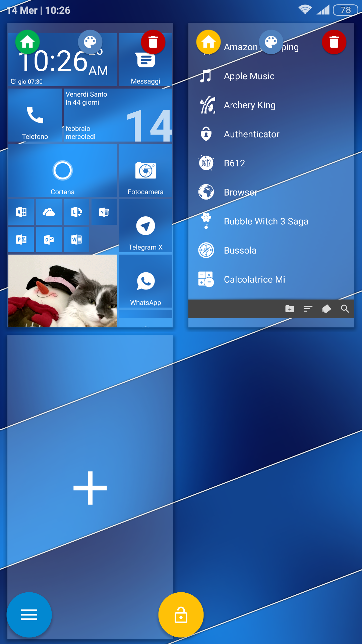Select Browser in the app list
Image resolution: width=362 pixels, height=644 pixels.
tap(271, 192)
